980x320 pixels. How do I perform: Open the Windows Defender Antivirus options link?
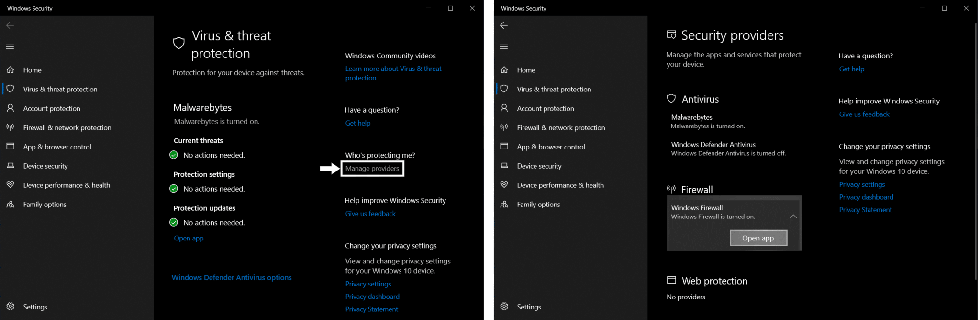click(232, 277)
